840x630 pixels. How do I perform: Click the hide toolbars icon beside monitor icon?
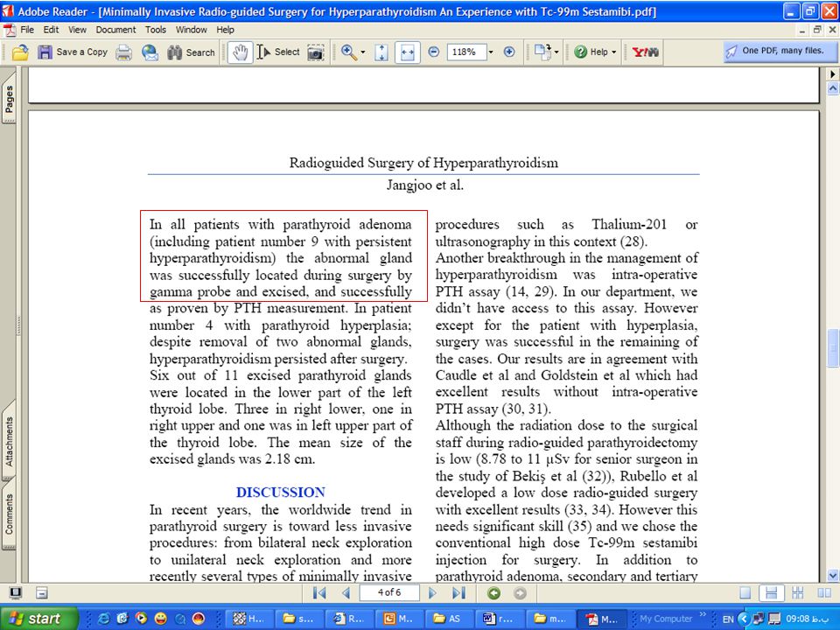point(42,592)
